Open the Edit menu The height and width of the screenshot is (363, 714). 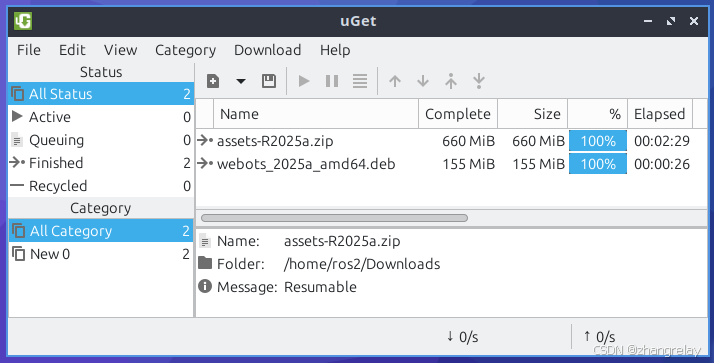[72, 50]
